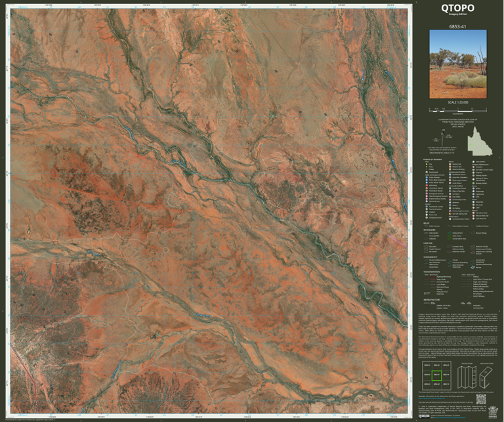The height and width of the screenshot is (422, 504).
Task: Click the green dot on Queensland locator map
Action: click(x=471, y=145)
